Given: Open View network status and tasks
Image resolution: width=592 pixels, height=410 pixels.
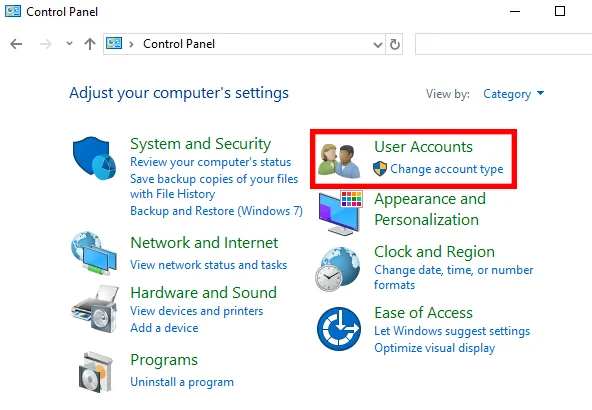Looking at the screenshot, I should click(208, 265).
